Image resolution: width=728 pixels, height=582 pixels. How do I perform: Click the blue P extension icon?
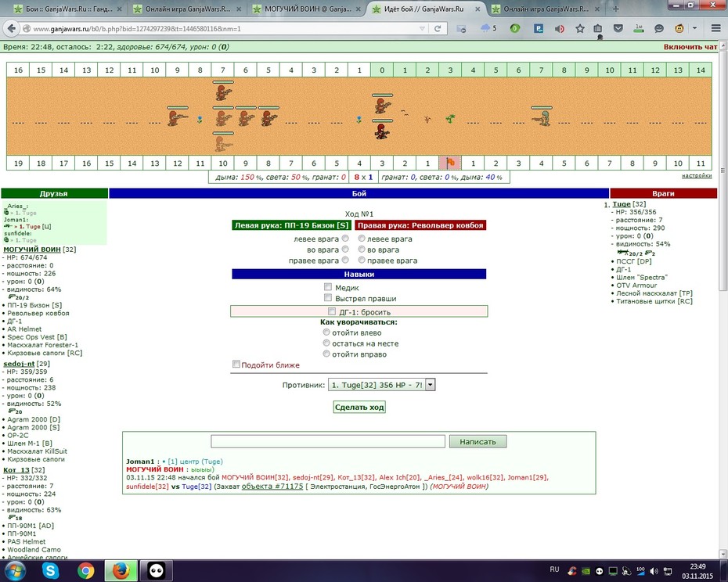[x=539, y=29]
